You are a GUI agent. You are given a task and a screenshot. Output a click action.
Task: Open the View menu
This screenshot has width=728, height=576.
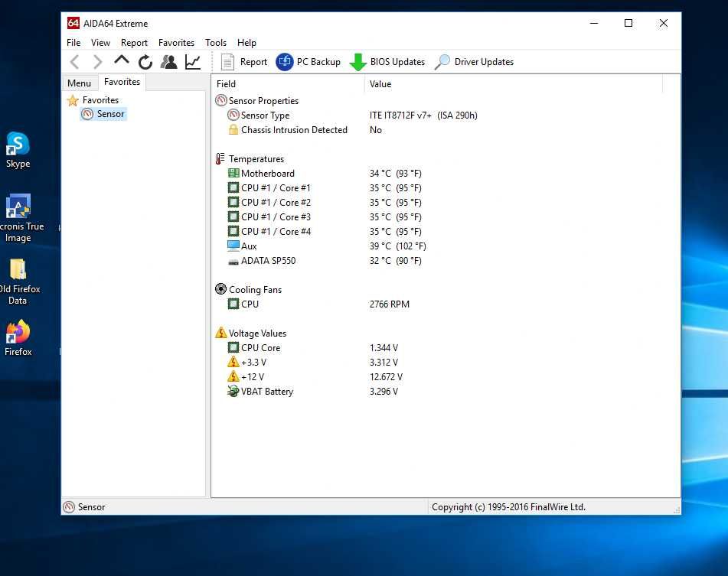click(100, 43)
